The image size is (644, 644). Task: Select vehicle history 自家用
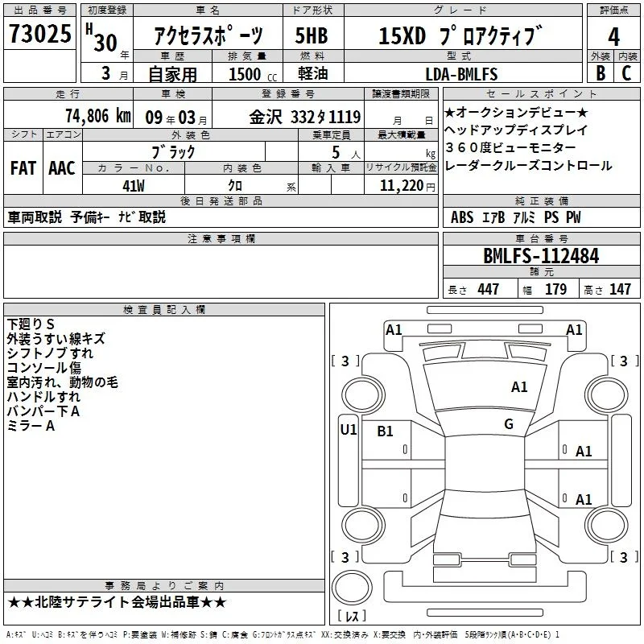pos(172,74)
